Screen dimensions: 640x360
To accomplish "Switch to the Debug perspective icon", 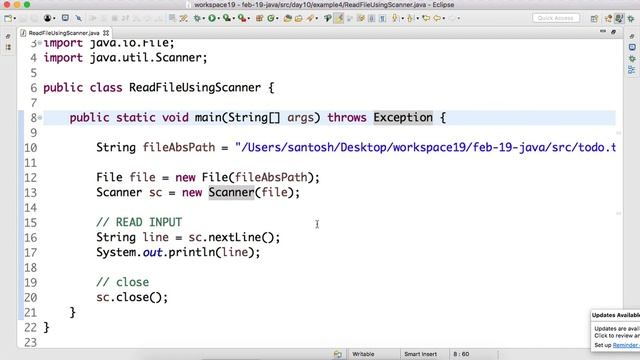I will (631, 18).
